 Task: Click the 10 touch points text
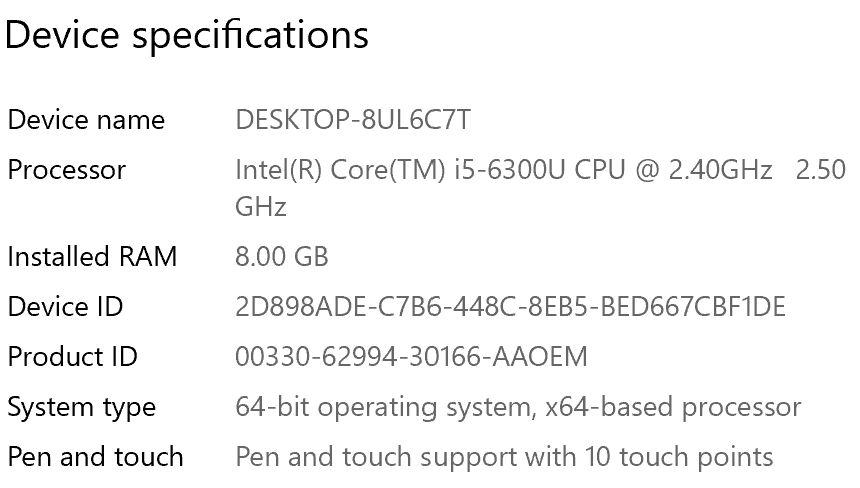coord(695,458)
